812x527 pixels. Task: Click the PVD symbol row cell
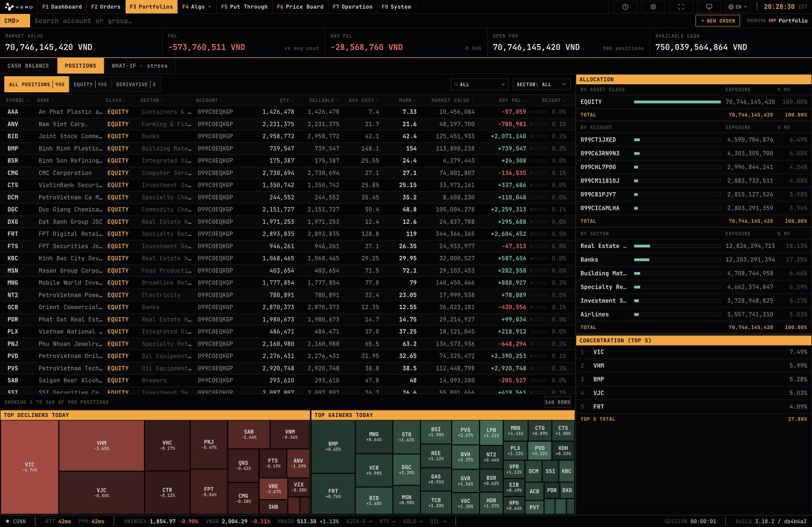[13, 356]
